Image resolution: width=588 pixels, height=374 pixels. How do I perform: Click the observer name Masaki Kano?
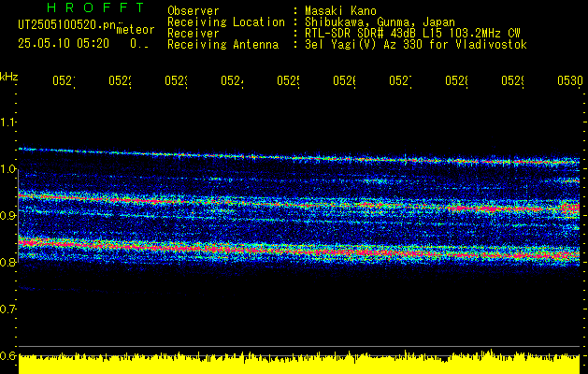tap(340, 11)
